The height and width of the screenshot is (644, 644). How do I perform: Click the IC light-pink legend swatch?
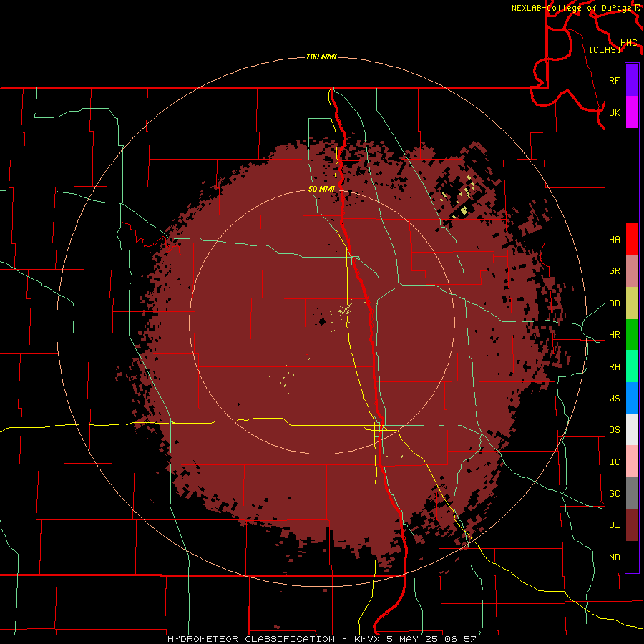coord(632,462)
